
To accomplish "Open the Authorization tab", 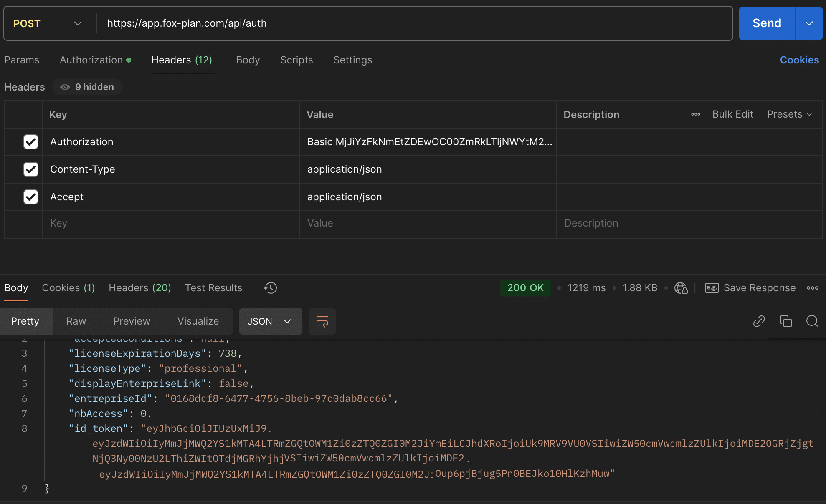I will point(96,60).
